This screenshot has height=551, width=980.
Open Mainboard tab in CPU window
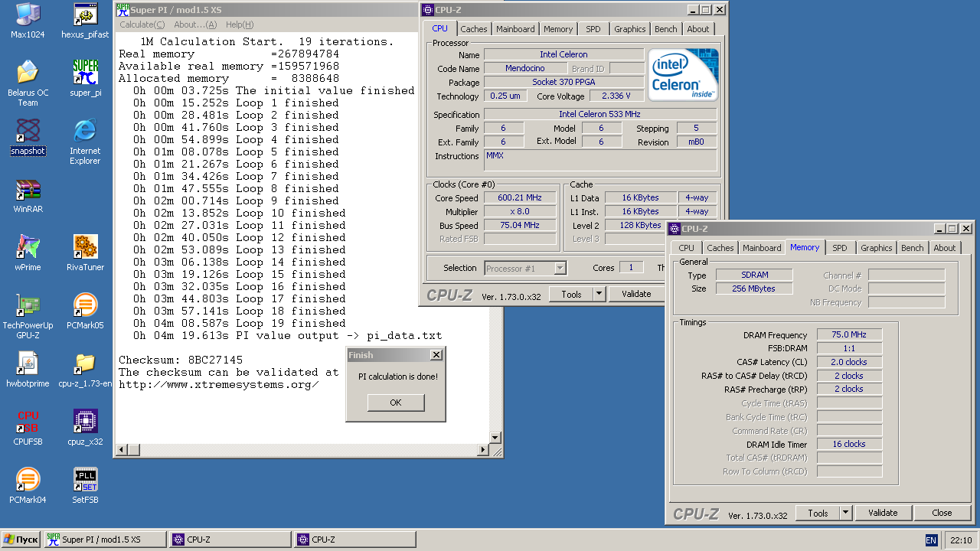515,29
